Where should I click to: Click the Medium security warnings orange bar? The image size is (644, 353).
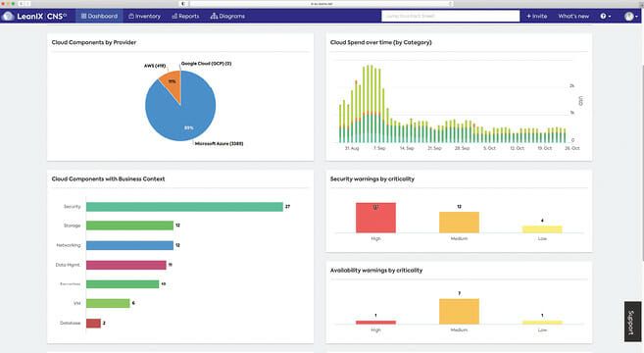(459, 223)
